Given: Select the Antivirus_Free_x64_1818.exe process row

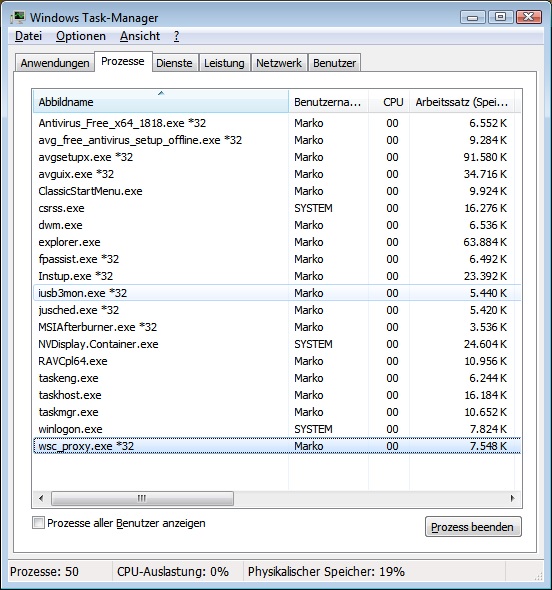Looking at the screenshot, I should (x=277, y=123).
